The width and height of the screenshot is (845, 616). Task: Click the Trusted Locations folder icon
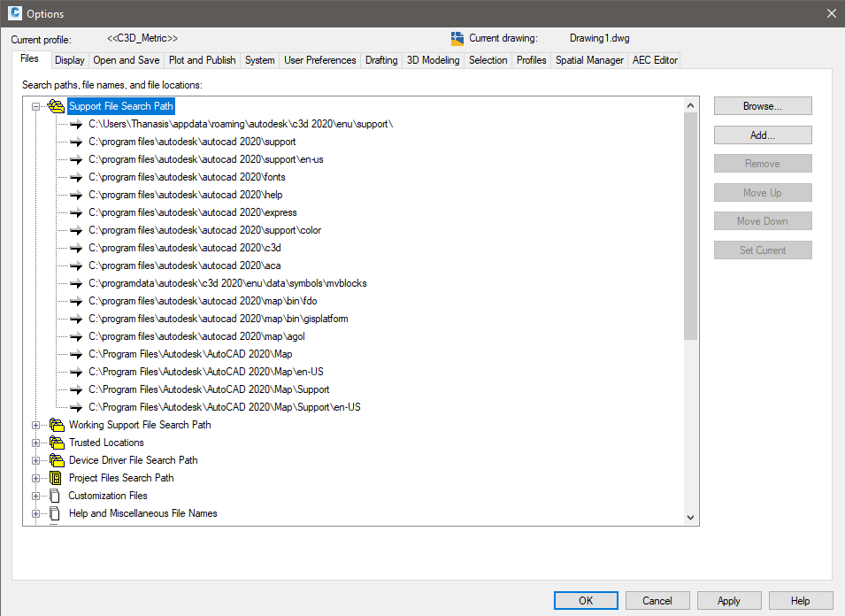coord(56,443)
